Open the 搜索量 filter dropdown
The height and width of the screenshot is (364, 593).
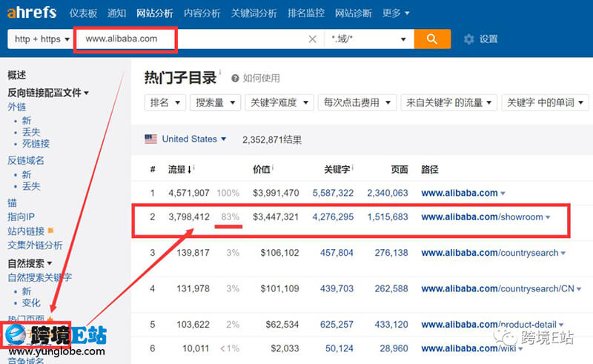coord(215,102)
